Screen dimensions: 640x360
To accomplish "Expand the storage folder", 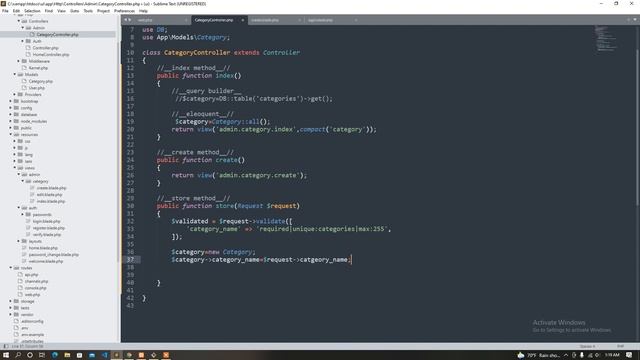I will [11, 301].
